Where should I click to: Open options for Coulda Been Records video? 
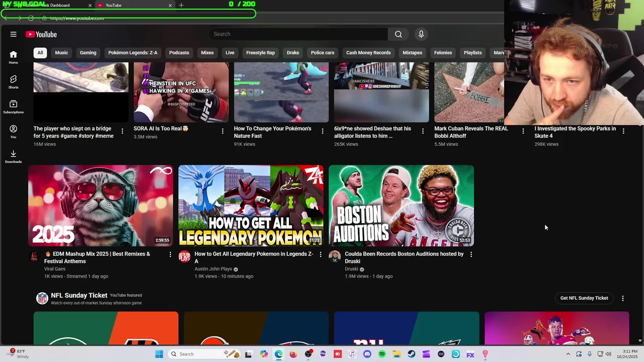click(471, 254)
